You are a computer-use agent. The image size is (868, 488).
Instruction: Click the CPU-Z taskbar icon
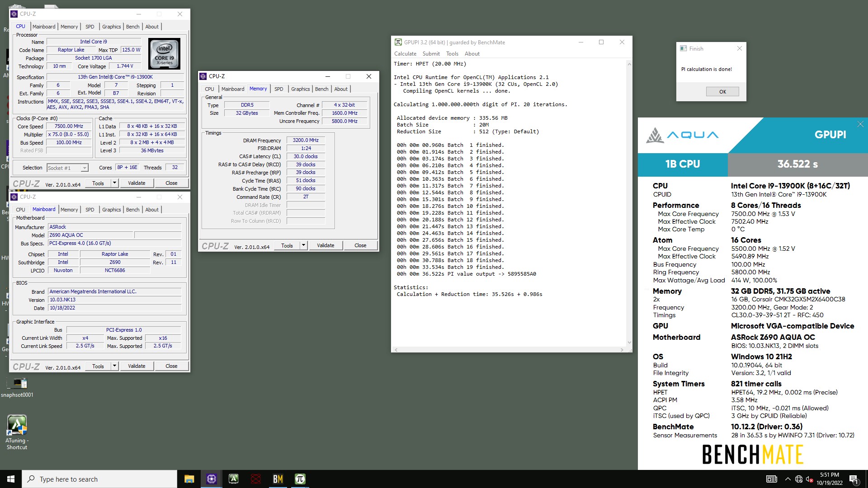point(211,479)
